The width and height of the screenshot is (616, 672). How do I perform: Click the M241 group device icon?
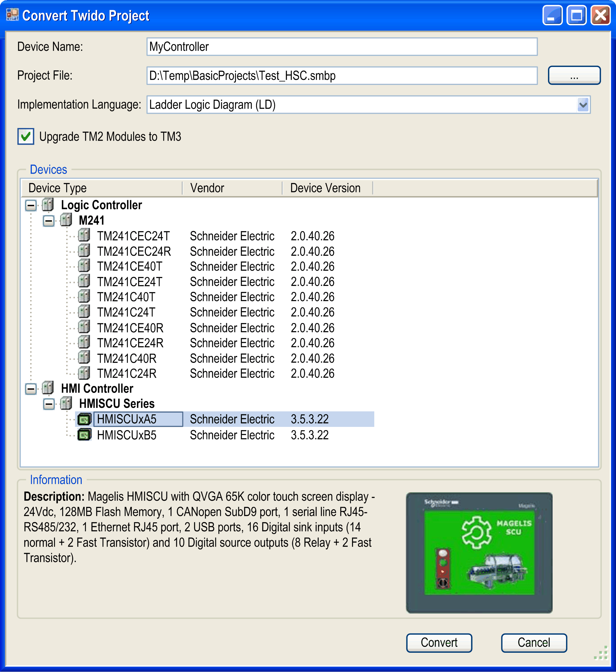pos(67,220)
